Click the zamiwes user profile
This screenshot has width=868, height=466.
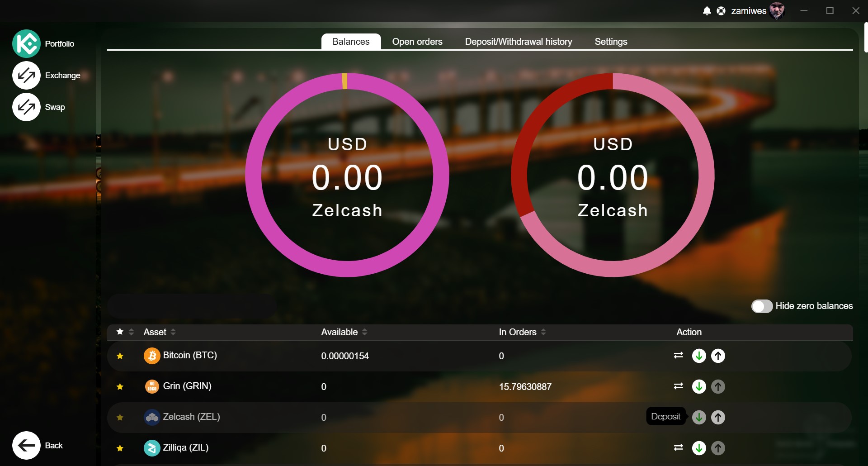tap(758, 11)
